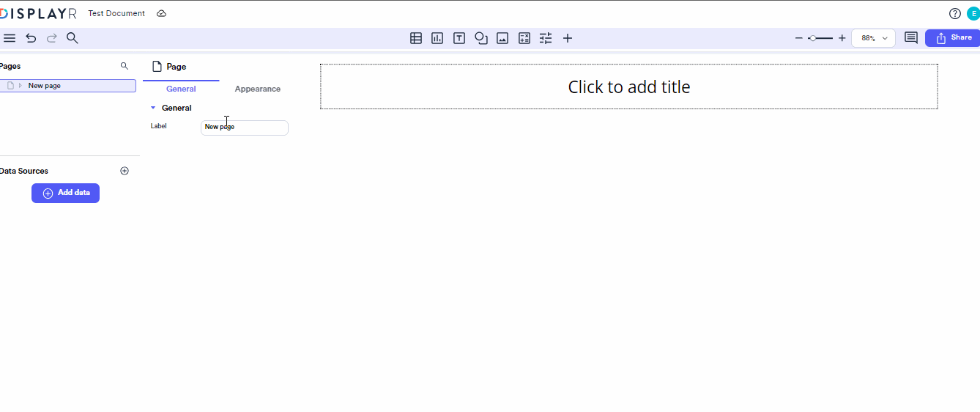Open the search magnifier in toolbar
Screen dimensions: 980x412
[73, 38]
